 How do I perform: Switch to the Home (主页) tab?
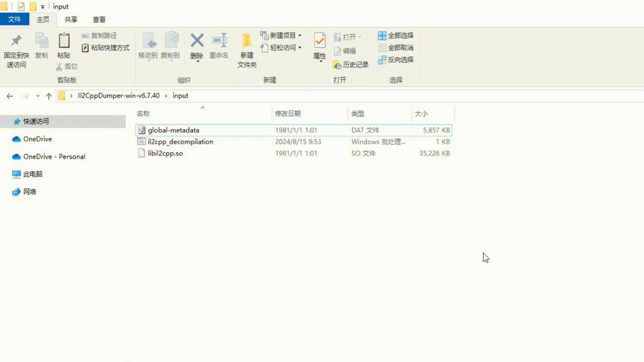[x=43, y=19]
